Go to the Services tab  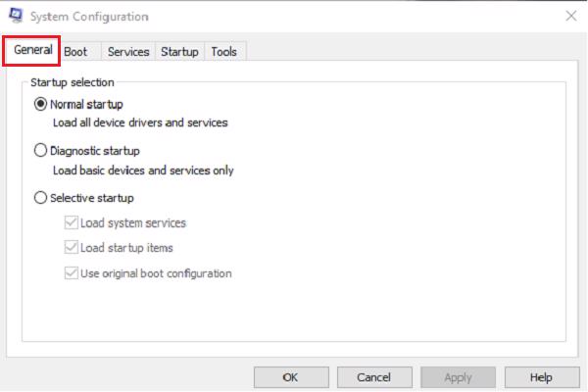(x=128, y=52)
